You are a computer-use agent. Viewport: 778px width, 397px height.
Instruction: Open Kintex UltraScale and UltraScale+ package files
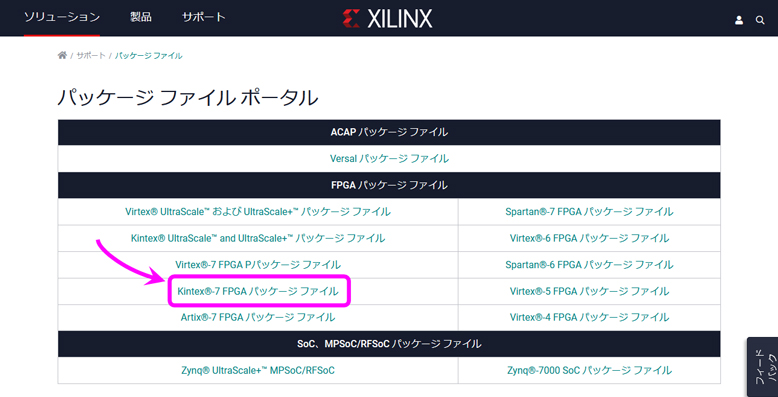tap(258, 238)
